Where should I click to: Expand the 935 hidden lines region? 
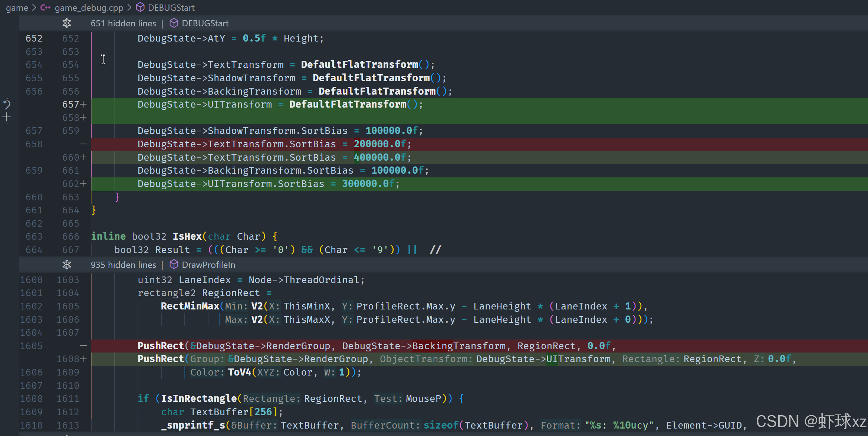coord(123,265)
